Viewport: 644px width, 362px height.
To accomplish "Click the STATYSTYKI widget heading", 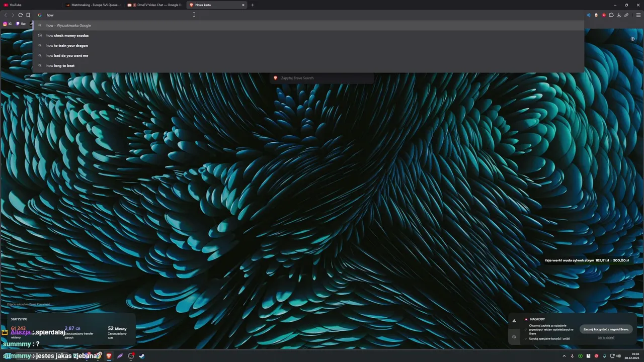I will tap(19, 319).
